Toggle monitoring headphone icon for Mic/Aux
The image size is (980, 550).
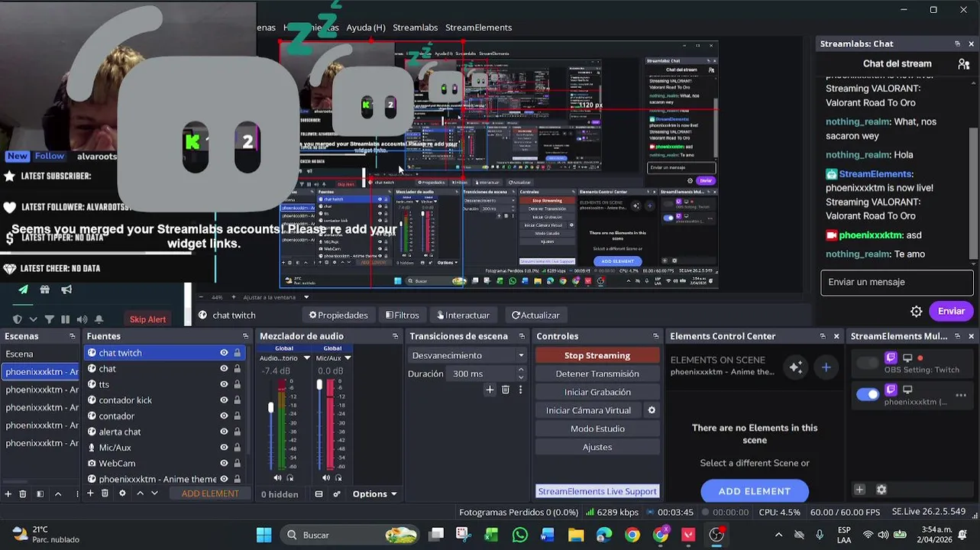click(338, 478)
